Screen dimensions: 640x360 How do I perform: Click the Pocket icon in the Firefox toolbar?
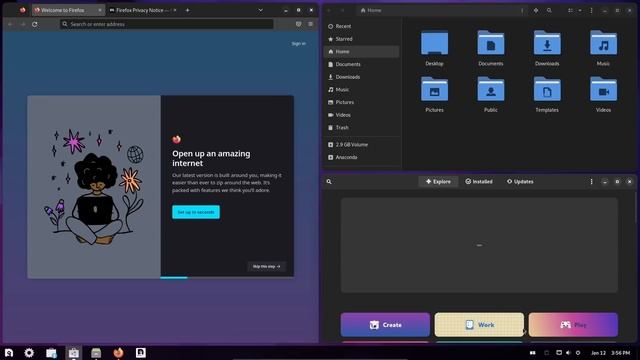[298, 24]
